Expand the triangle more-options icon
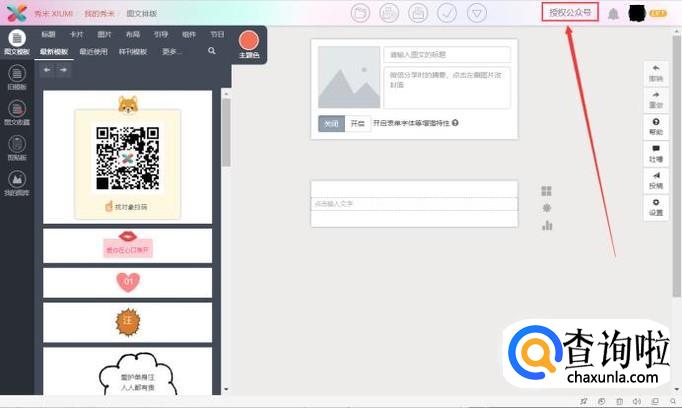Image resolution: width=682 pixels, height=408 pixels. point(477,13)
